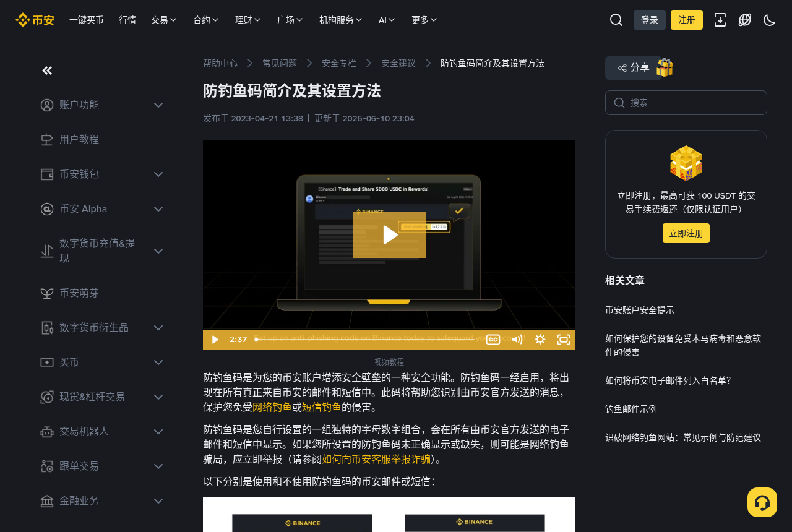
Task: Open the language globe selector icon
Action: tap(745, 20)
